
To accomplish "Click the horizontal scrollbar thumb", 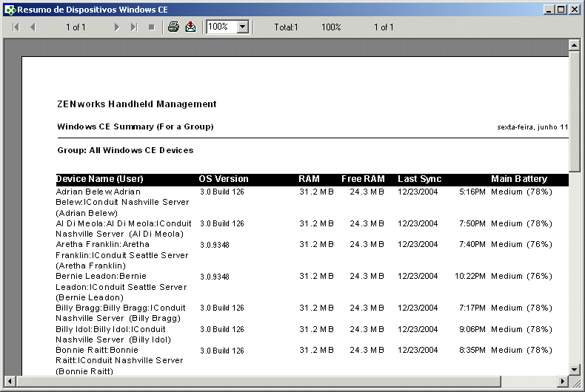I will [x=258, y=381].
